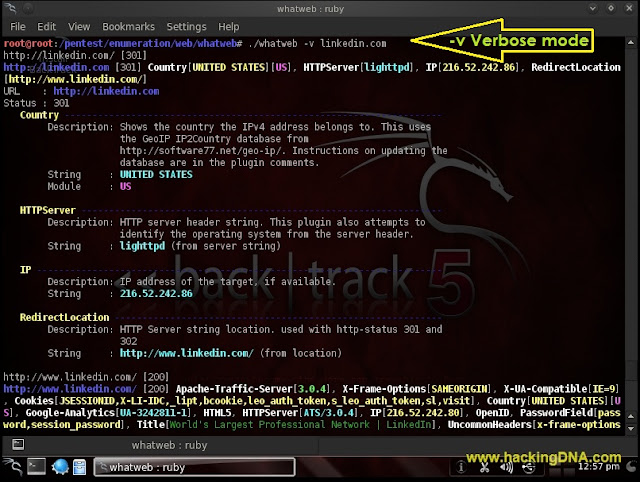Click the http://www.linkedin.com/ [200] blue link
Viewport: 640px width, 482px height.
70,389
